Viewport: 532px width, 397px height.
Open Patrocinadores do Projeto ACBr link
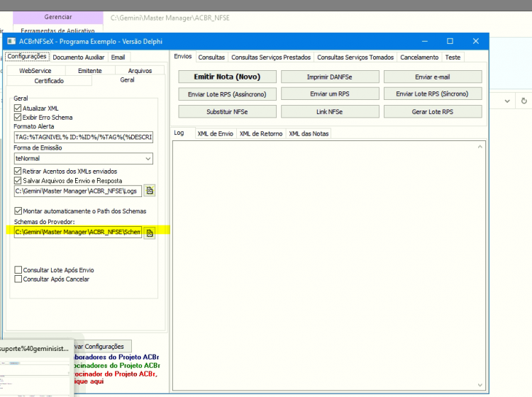(x=117, y=366)
